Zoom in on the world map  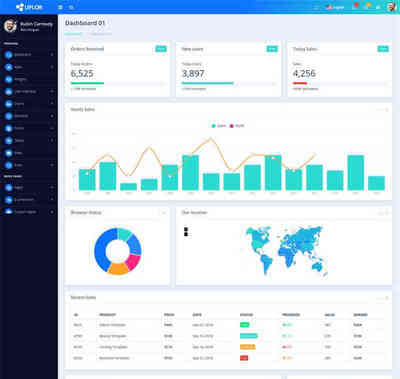pos(186,229)
